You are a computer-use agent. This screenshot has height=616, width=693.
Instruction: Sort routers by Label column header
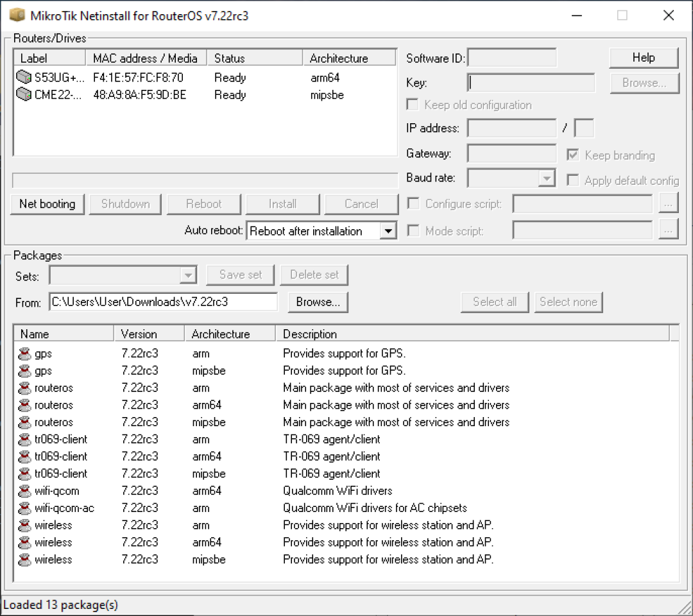[x=49, y=58]
